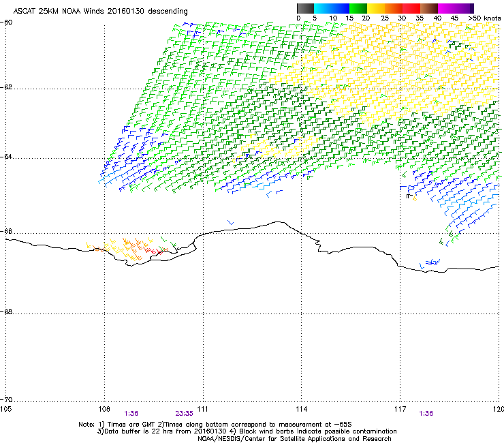Image resolution: width=504 pixels, height=443 pixels.
Task: Click the cyan-blue 5-15 knots color swatch
Action: pyautogui.click(x=332, y=8)
